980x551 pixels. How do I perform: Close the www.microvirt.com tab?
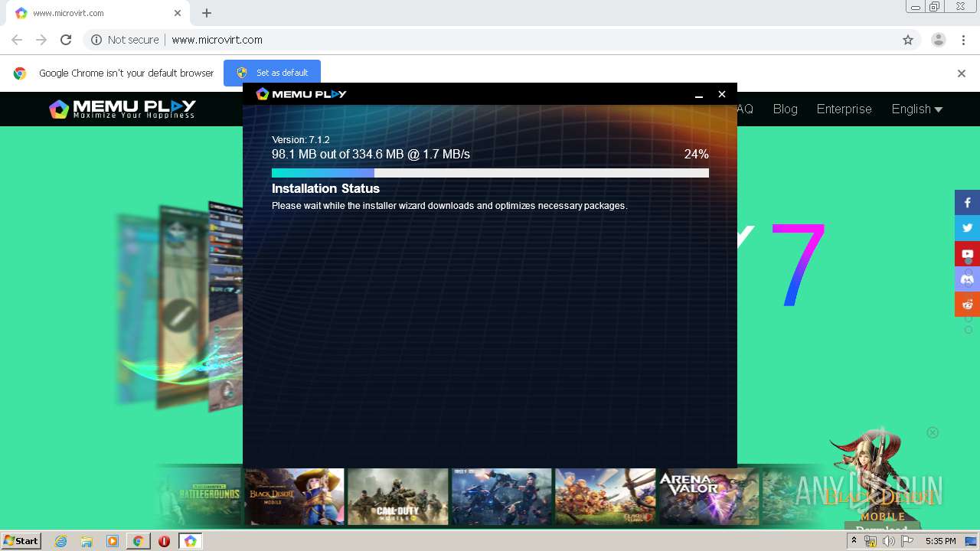coord(178,13)
